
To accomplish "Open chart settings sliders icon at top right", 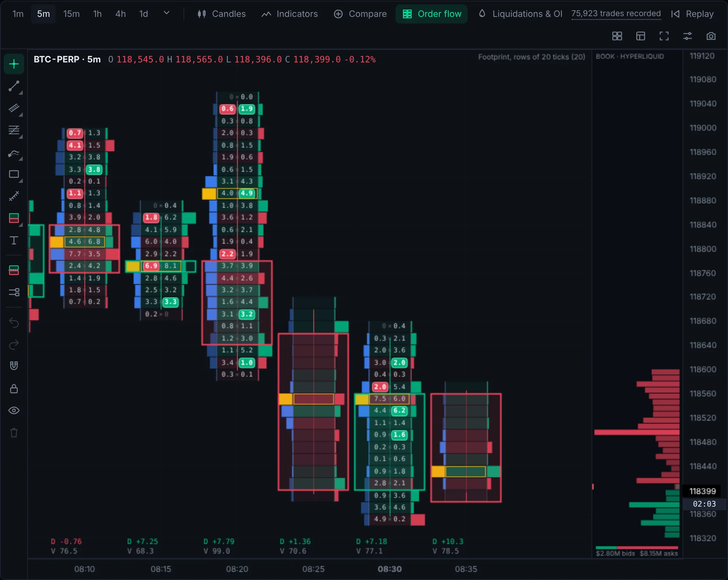I will coord(688,36).
